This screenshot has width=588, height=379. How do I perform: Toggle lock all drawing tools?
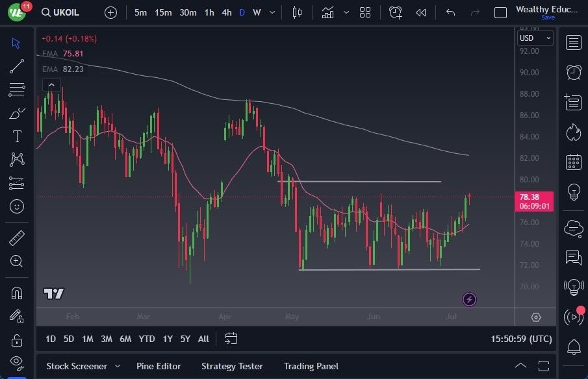point(17,340)
